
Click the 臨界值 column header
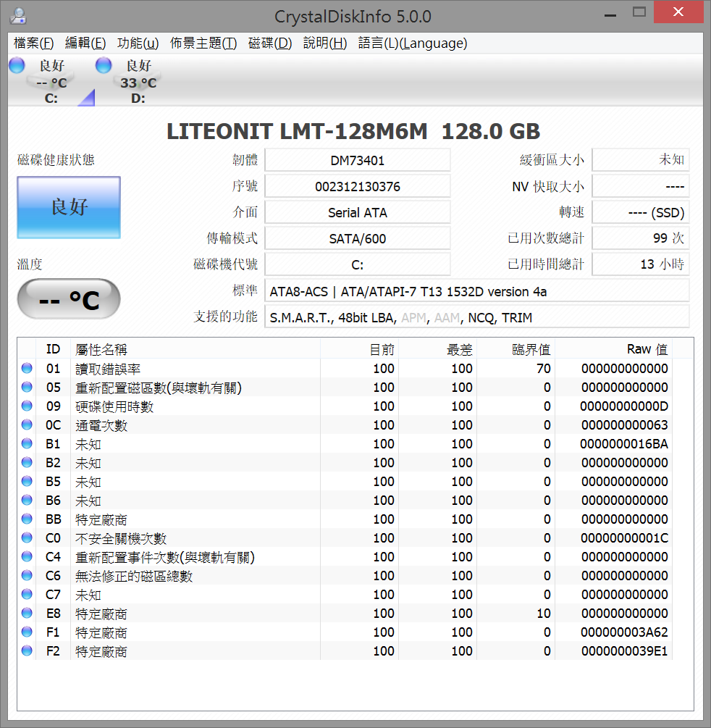point(516,349)
